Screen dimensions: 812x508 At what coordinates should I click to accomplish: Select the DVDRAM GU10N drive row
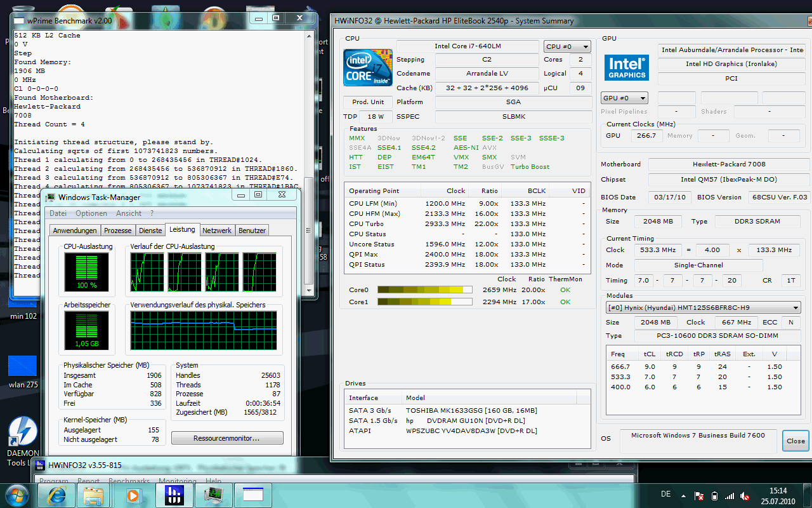468,420
